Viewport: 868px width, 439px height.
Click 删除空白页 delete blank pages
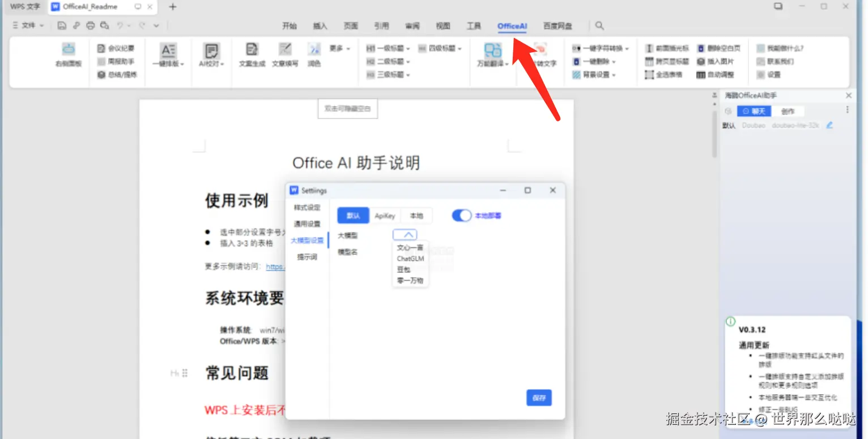click(718, 48)
